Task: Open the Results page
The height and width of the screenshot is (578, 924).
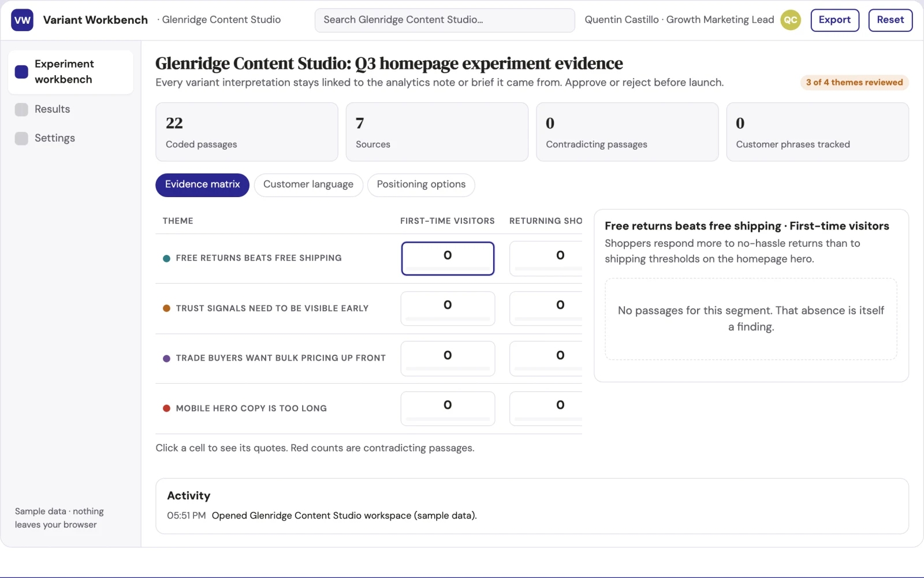Action: (70, 109)
